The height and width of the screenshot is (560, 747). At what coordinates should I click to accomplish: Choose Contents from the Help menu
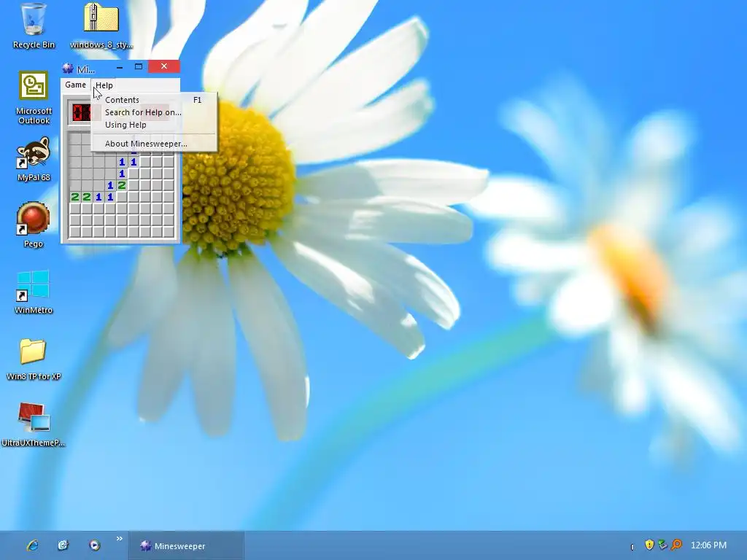154,100
